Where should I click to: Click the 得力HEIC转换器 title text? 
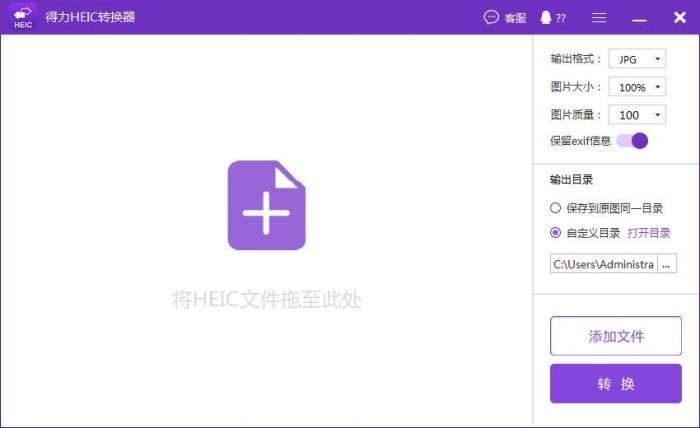click(x=90, y=17)
